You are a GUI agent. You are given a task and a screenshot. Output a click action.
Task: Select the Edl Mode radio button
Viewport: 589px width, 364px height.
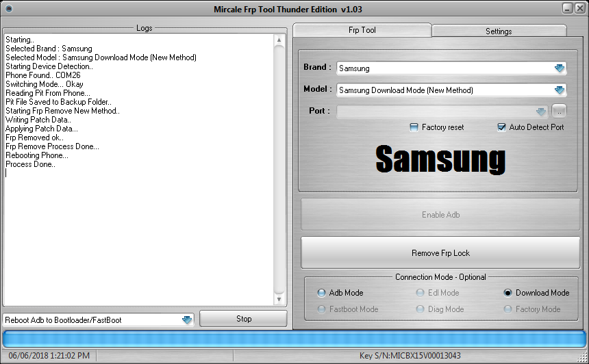click(420, 293)
